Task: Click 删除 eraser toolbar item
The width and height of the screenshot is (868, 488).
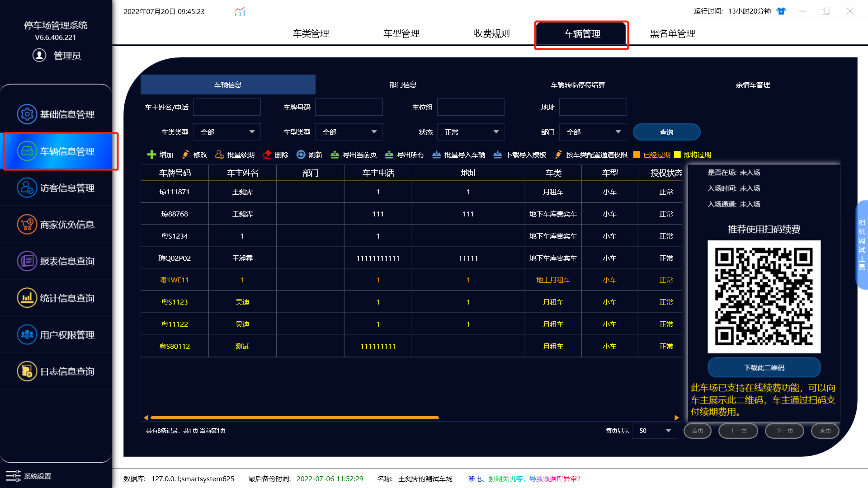Action: click(276, 155)
